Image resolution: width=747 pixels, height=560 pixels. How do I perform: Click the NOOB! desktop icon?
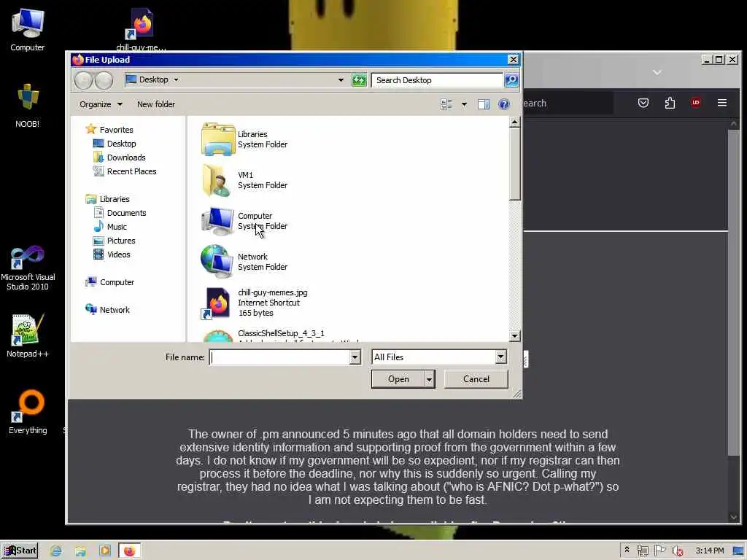tap(27, 106)
